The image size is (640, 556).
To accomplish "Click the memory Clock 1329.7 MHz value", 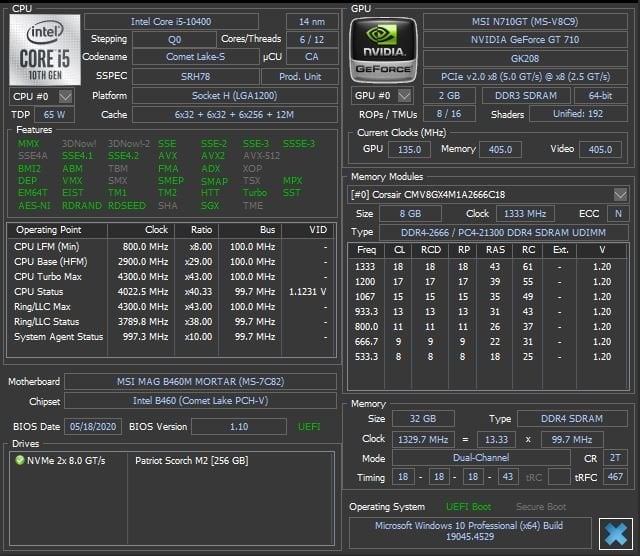I will click(423, 440).
